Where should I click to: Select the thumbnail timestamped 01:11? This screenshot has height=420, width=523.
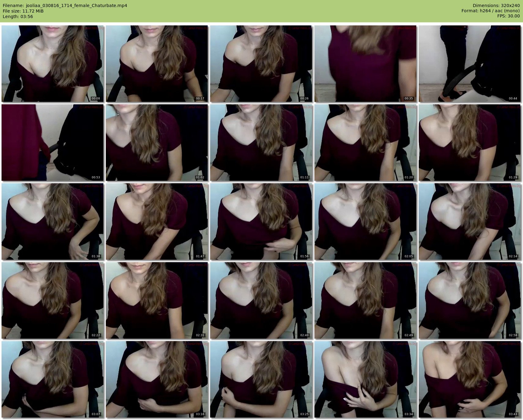pos(261,143)
